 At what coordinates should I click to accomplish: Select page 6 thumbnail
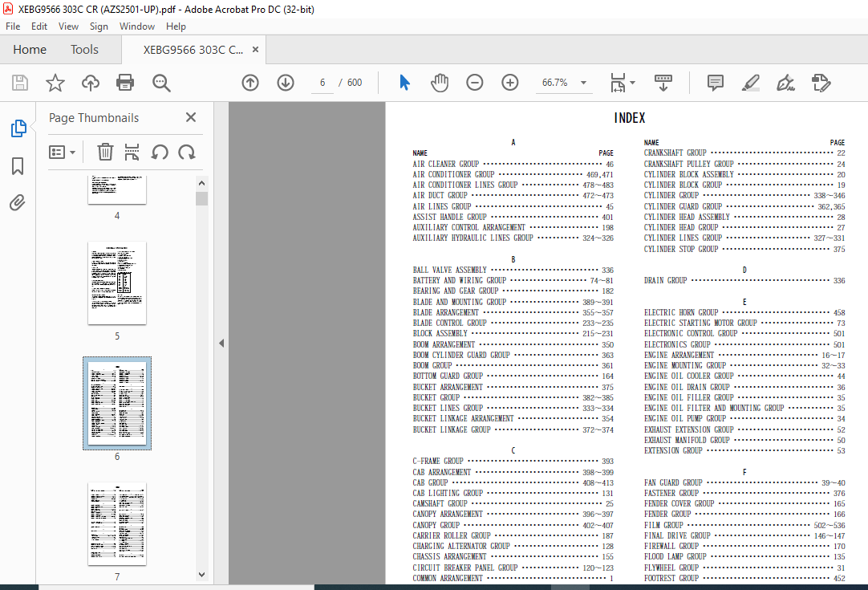117,403
